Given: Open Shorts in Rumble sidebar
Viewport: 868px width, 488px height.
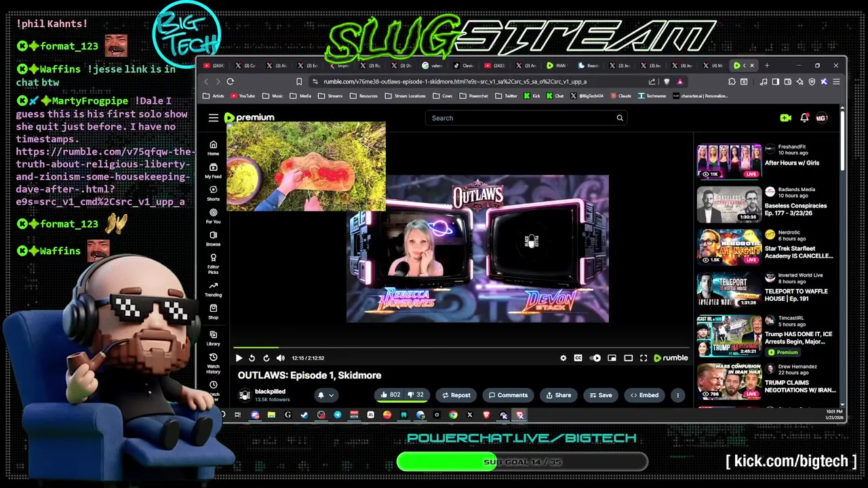Looking at the screenshot, I should coord(213,193).
